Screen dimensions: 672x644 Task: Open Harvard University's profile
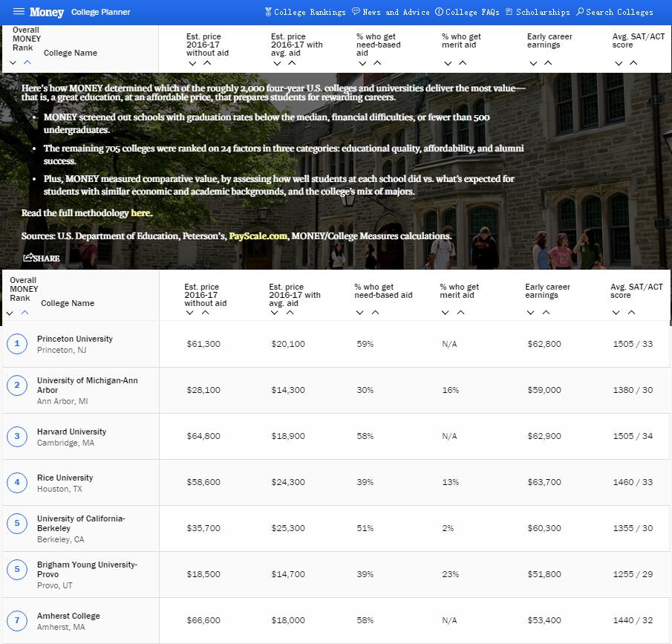tap(71, 432)
